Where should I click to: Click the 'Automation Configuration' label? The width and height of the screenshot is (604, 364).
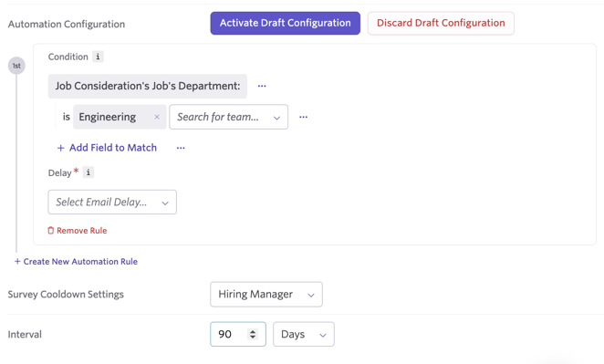[67, 24]
